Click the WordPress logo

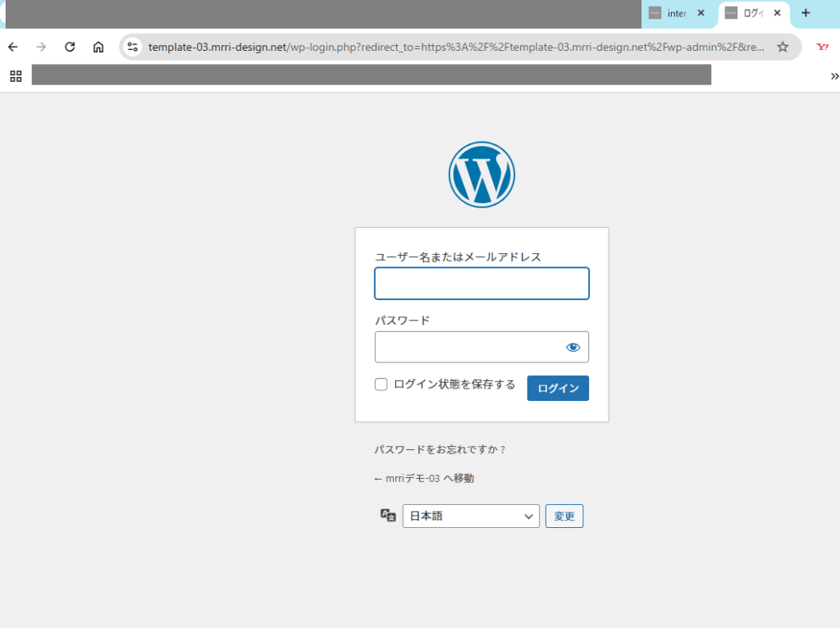[x=482, y=174]
